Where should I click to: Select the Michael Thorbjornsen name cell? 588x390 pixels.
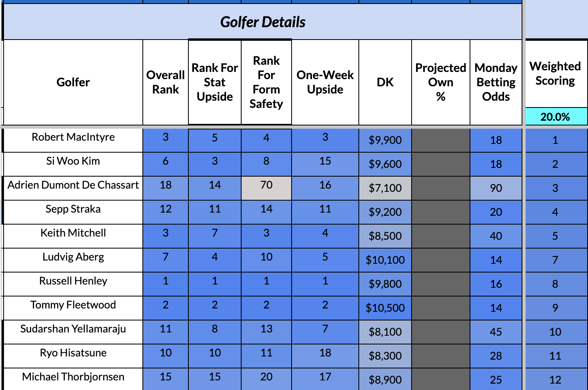[x=73, y=377]
